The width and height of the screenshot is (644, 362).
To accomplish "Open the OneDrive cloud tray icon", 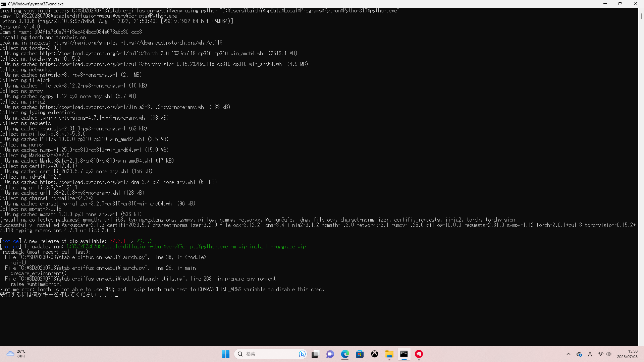I will click(x=579, y=354).
